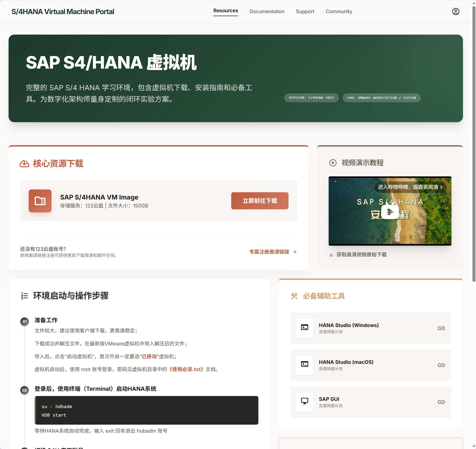This screenshot has width=476, height=449.
Task: Click 百度网盘分流 under SAP GUI
Action: point(331,406)
